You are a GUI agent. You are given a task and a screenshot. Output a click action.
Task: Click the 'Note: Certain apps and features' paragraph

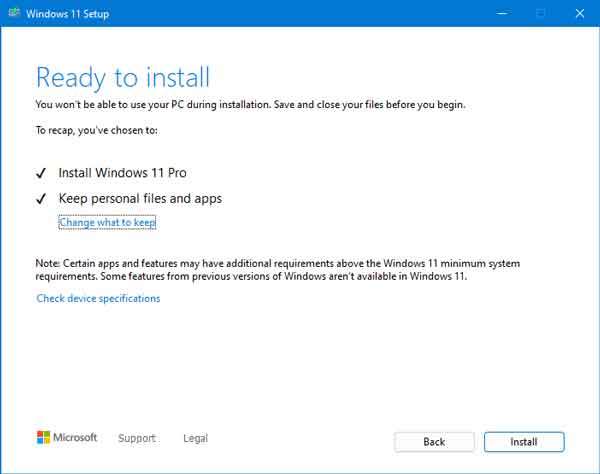(x=277, y=270)
